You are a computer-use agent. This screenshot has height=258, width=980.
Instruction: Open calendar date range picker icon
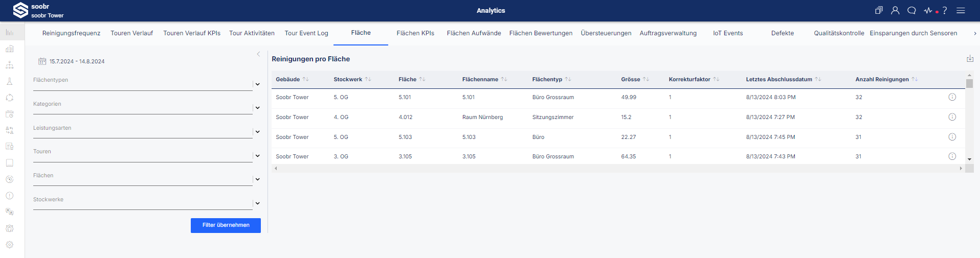42,61
